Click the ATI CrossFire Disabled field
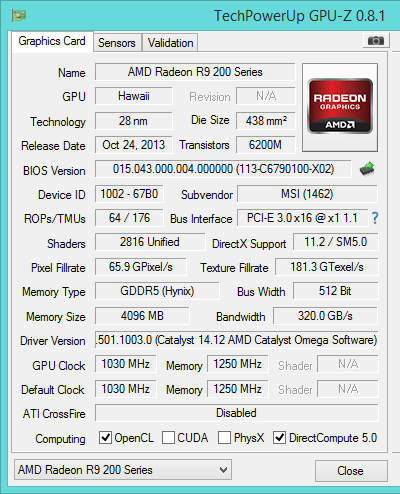Image resolution: width=400 pixels, height=494 pixels. (237, 413)
